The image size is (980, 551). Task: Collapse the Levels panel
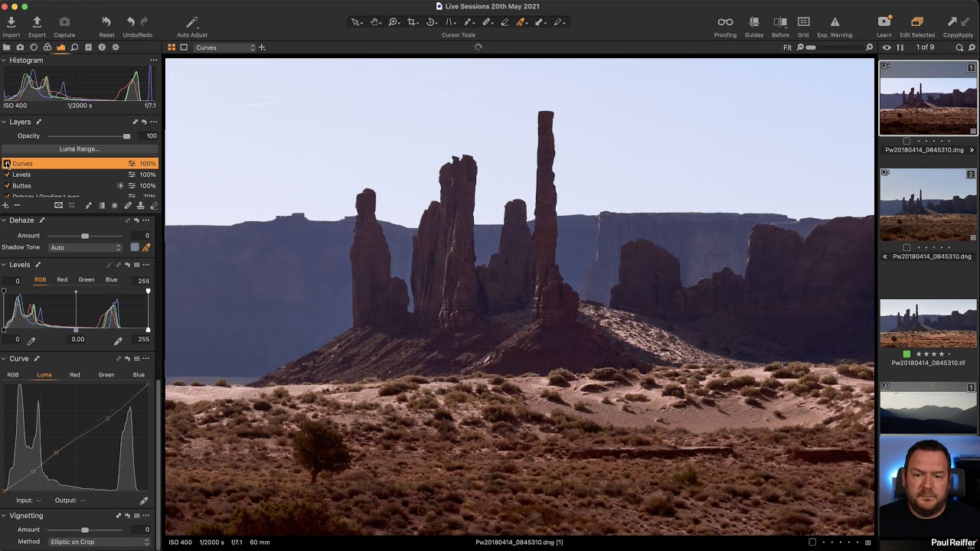click(4, 265)
